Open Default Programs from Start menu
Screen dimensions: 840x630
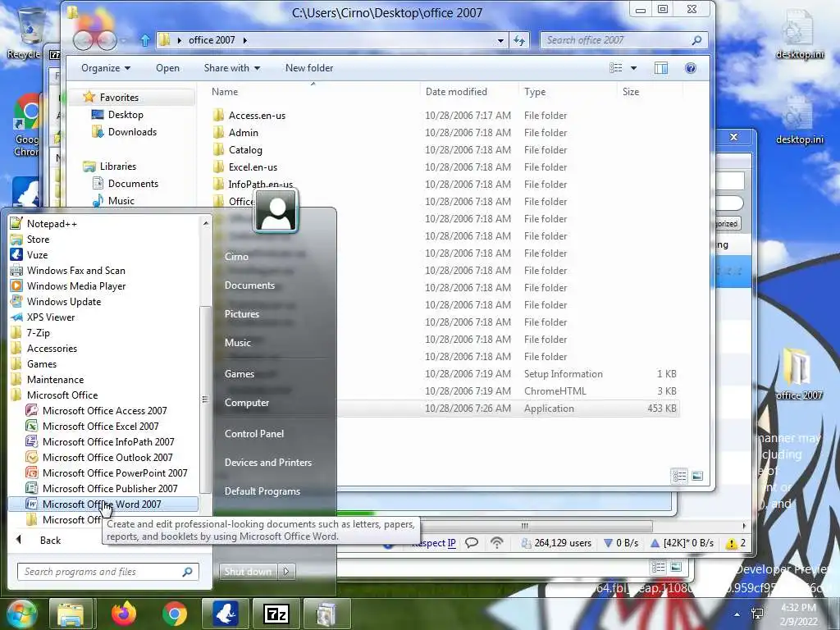tap(262, 491)
